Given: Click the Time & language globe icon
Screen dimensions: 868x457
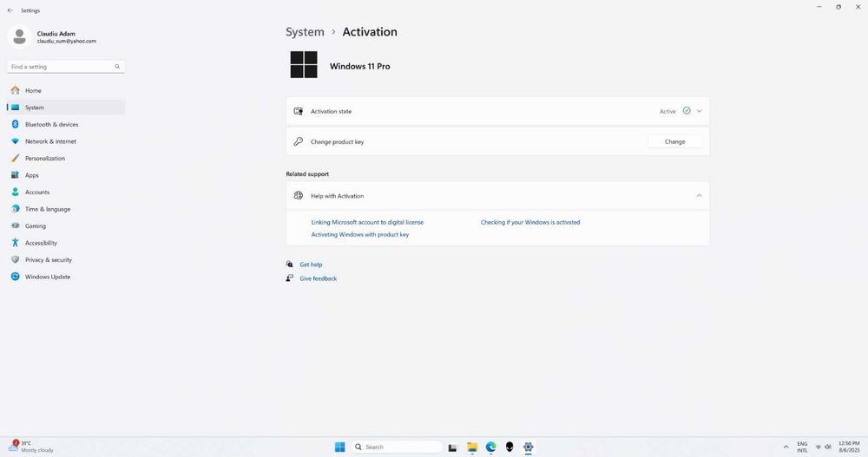Looking at the screenshot, I should click(x=15, y=209).
